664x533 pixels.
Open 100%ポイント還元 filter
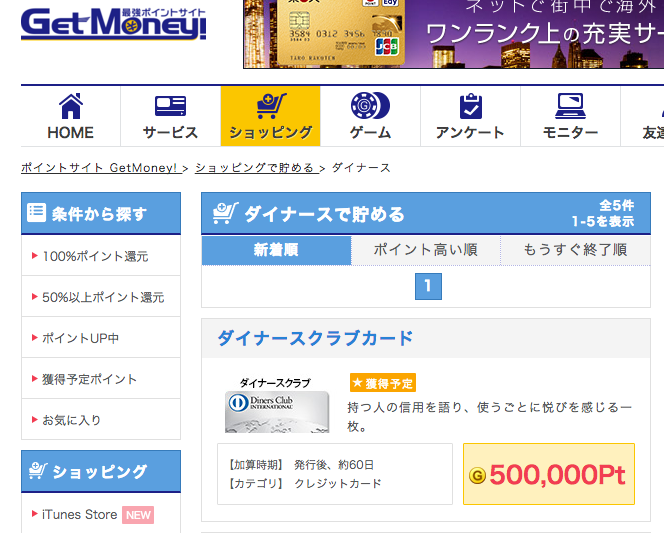101,256
